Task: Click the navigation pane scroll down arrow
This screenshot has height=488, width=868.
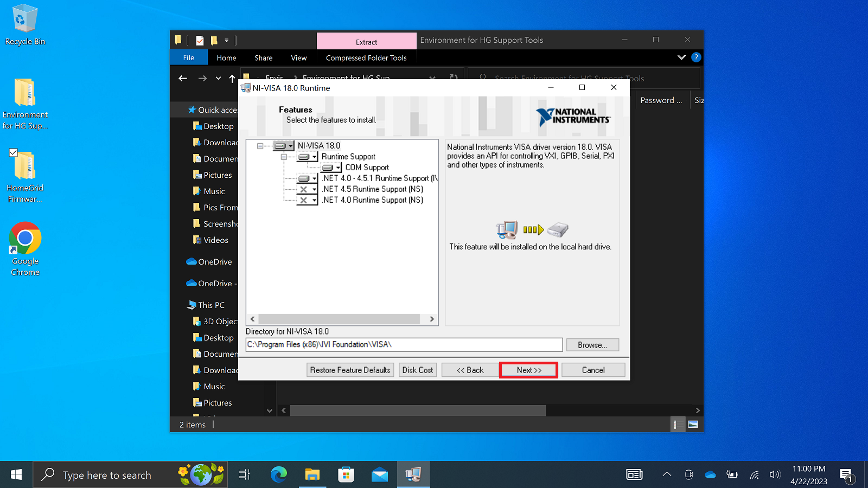Action: (270, 411)
